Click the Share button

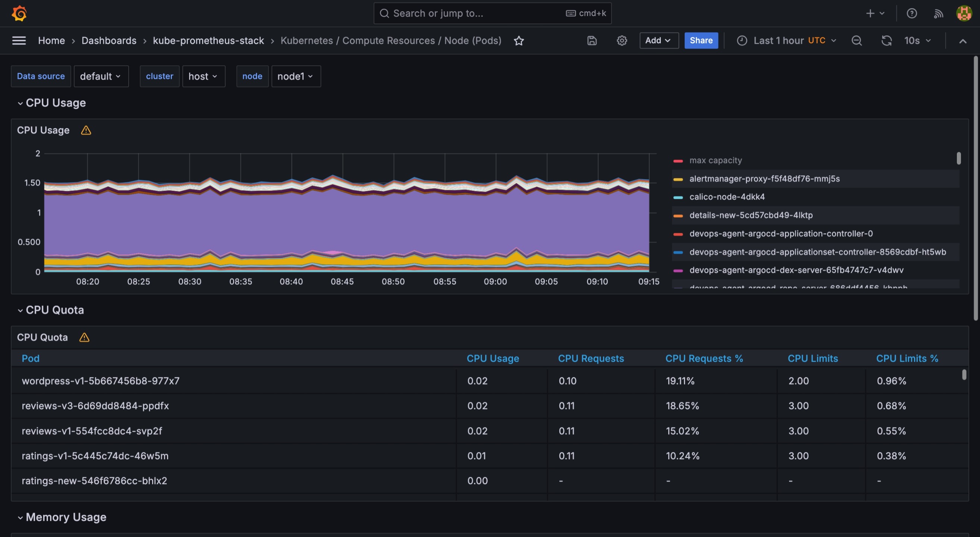click(701, 40)
